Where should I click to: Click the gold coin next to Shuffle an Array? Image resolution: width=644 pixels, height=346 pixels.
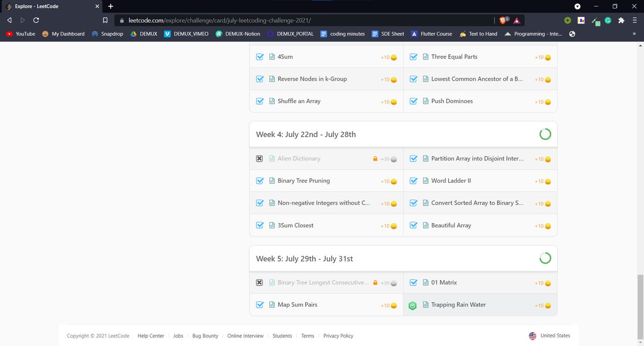(393, 102)
